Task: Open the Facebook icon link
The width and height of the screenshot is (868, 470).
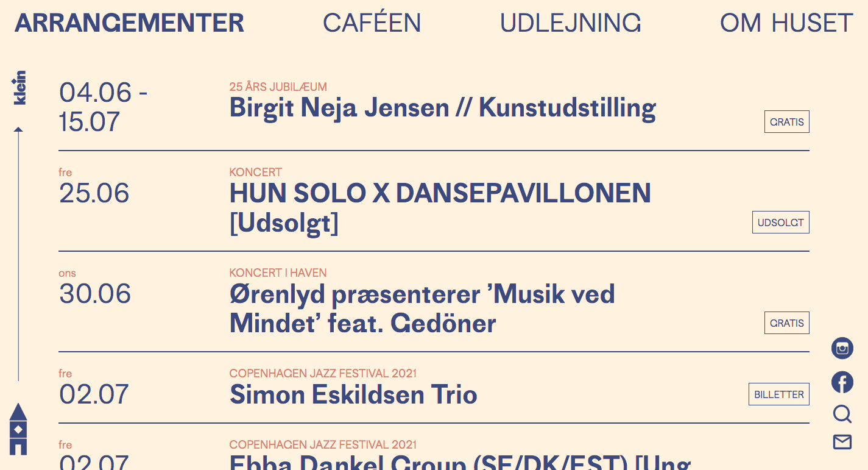Action: point(842,382)
